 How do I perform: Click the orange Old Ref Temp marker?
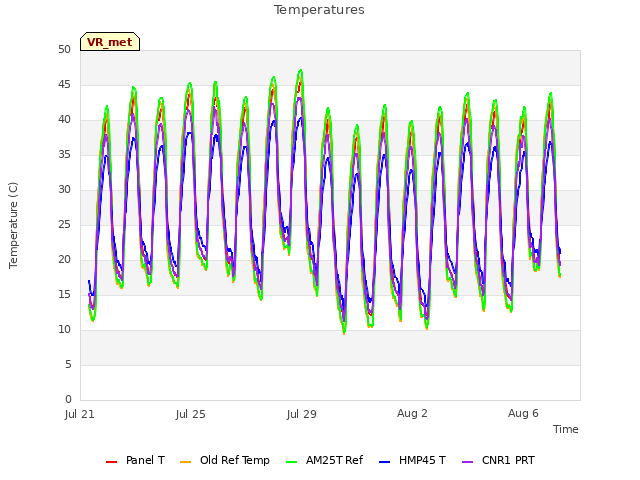185,462
